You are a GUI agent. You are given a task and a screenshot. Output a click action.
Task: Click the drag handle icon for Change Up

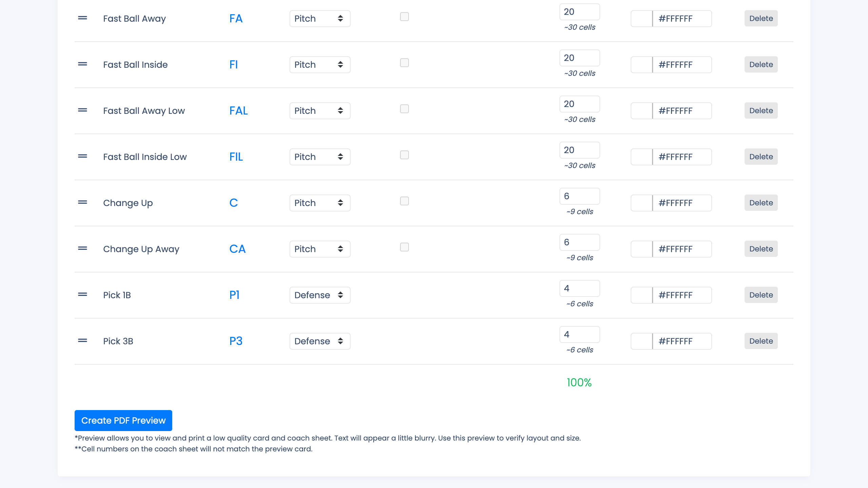(x=82, y=203)
